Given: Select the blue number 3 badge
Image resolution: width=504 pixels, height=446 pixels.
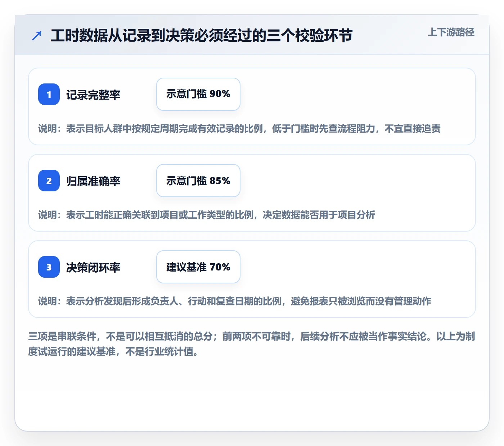Looking at the screenshot, I should [49, 267].
